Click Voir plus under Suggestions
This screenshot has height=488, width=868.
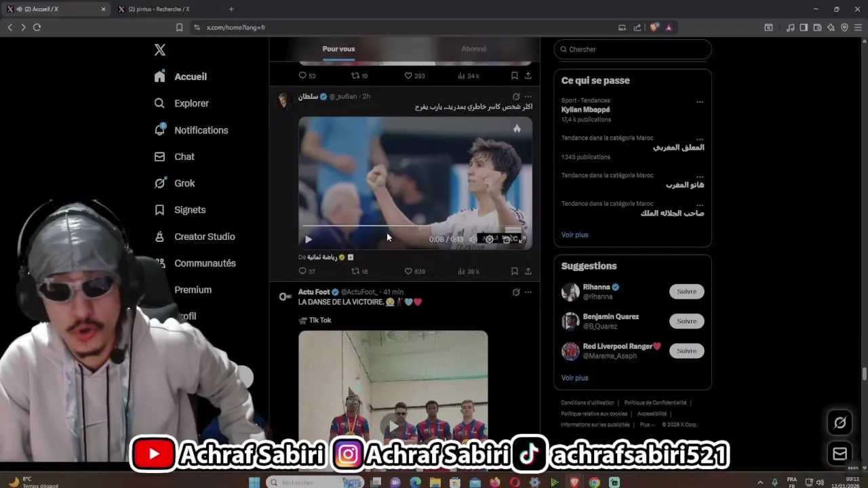(574, 378)
